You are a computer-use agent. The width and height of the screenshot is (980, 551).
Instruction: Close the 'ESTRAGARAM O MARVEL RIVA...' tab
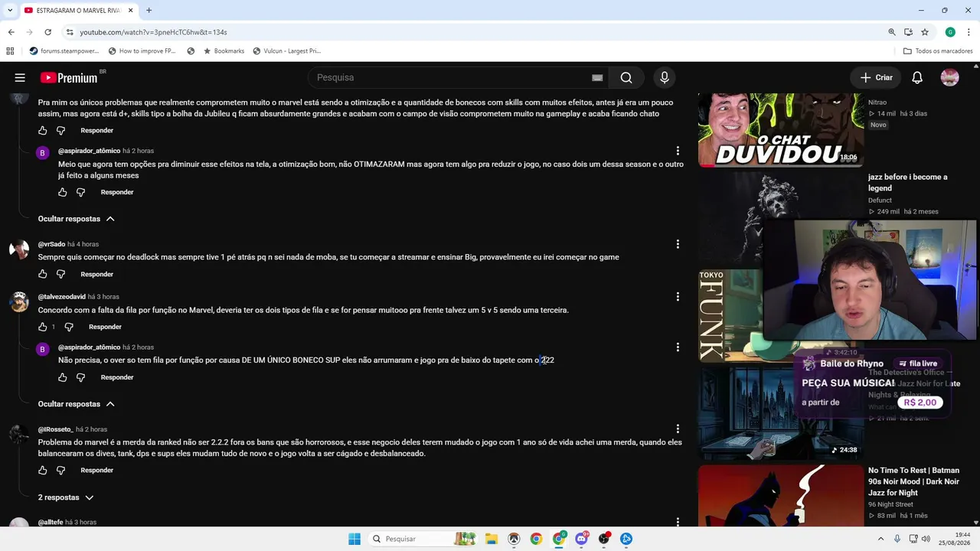tap(129, 11)
